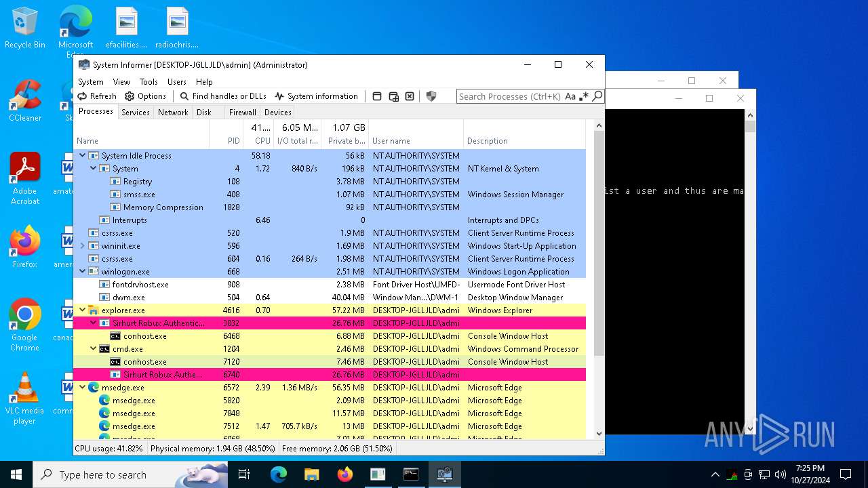Open the Recycle Bin desktop icon
The width and height of the screenshot is (868, 488).
[25, 28]
